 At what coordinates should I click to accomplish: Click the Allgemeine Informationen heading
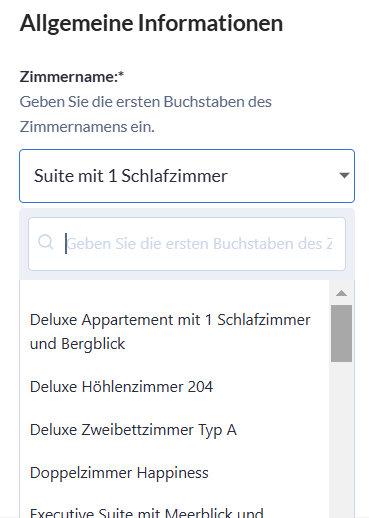coord(151,23)
